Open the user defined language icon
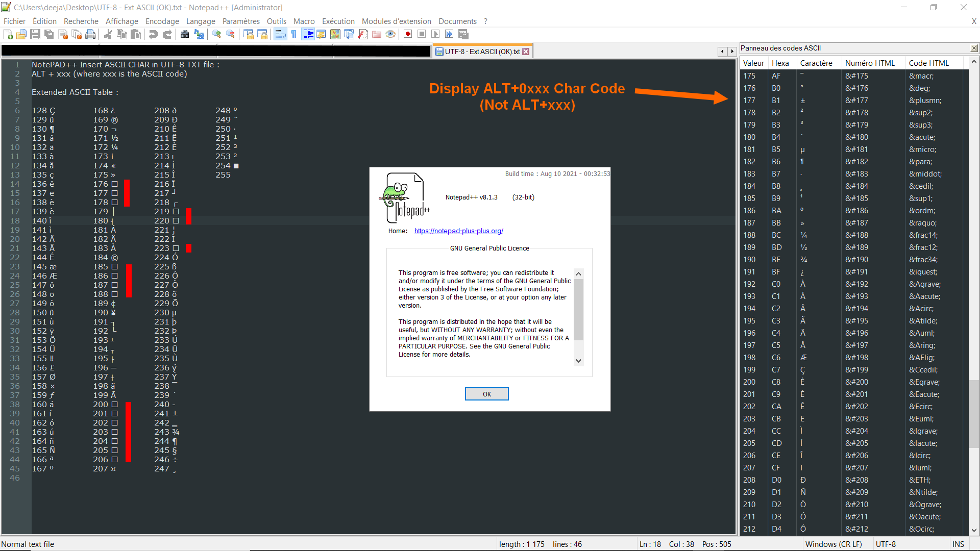This screenshot has height=551, width=980. (x=322, y=34)
